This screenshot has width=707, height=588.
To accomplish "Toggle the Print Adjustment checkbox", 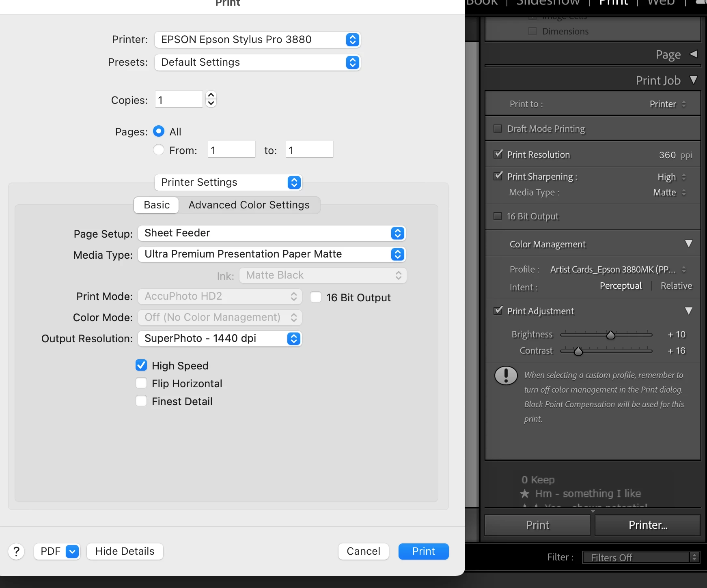I will 498,311.
